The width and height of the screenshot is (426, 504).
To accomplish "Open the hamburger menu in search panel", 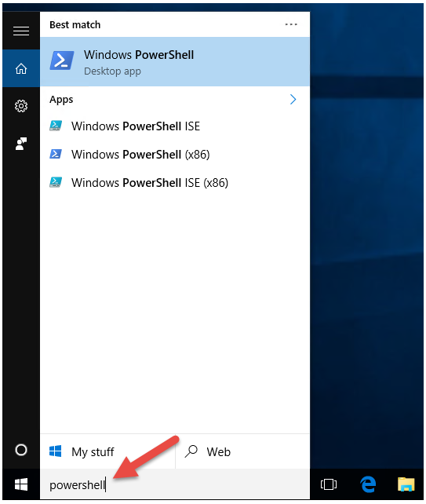I will [21, 31].
